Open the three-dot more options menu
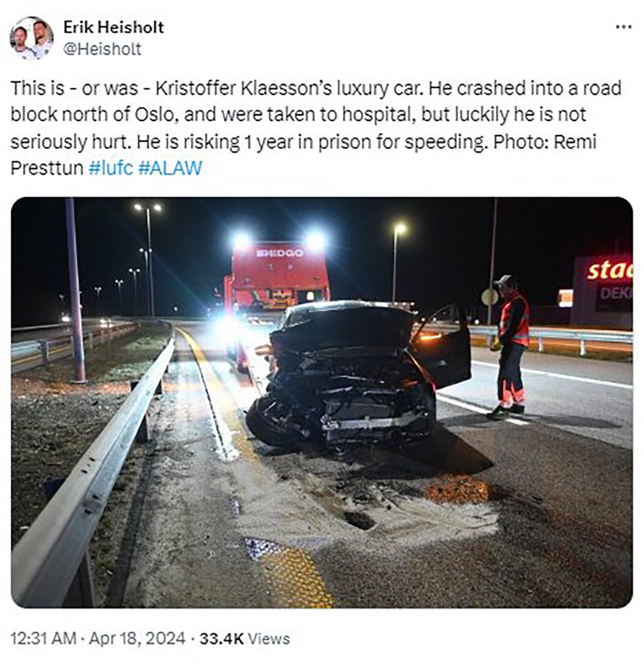The width and height of the screenshot is (644, 665). tap(623, 27)
